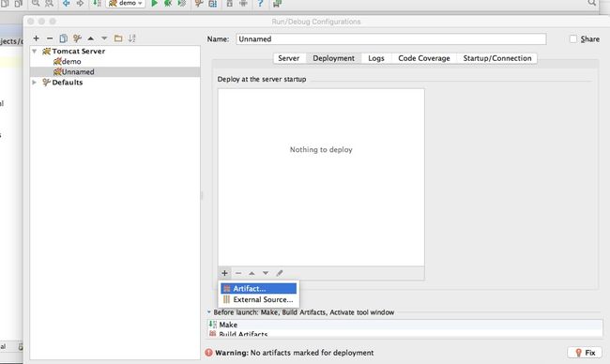This screenshot has height=364, width=610.
Task: Toggle the Share checkbox
Action: (x=573, y=38)
